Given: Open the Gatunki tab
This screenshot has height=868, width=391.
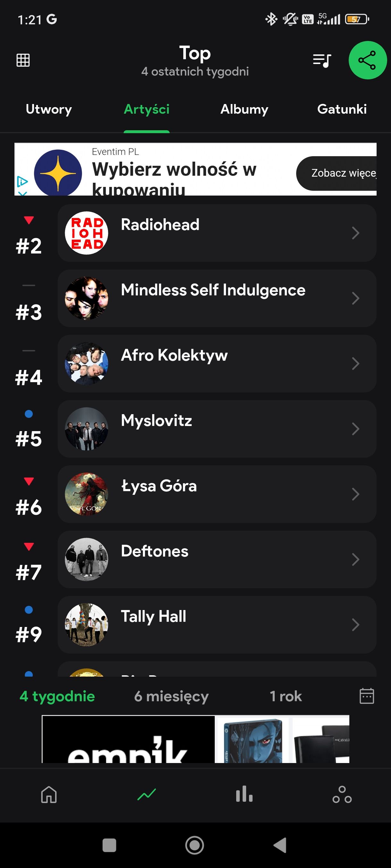Looking at the screenshot, I should click(342, 109).
